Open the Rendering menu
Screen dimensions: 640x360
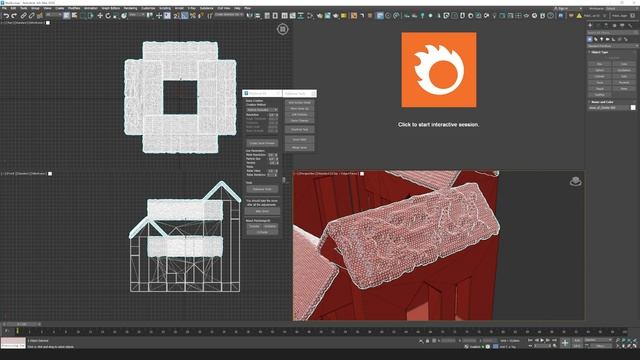pyautogui.click(x=130, y=8)
